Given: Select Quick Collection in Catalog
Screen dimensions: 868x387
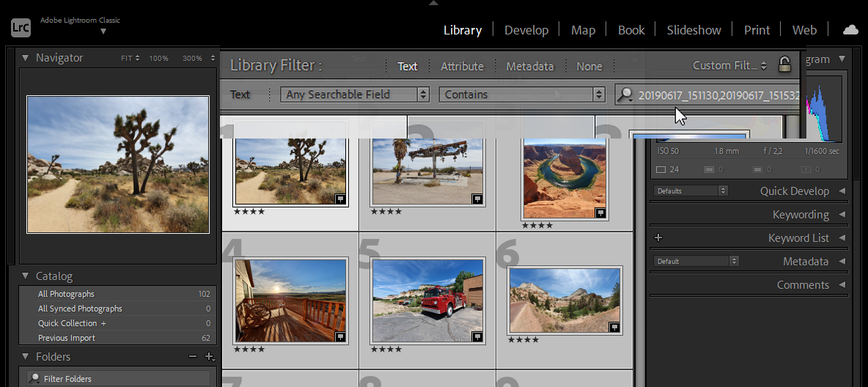Looking at the screenshot, I should pyautogui.click(x=118, y=322).
